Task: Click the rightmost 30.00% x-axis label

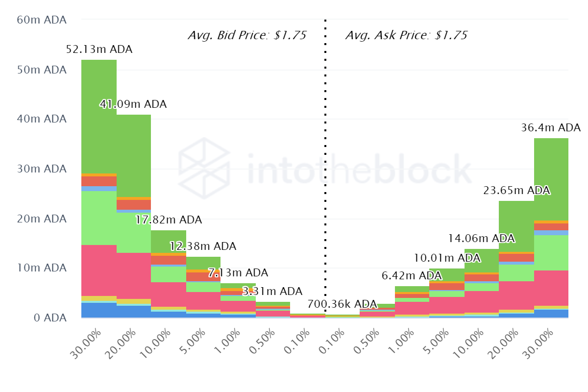Action: [x=537, y=344]
